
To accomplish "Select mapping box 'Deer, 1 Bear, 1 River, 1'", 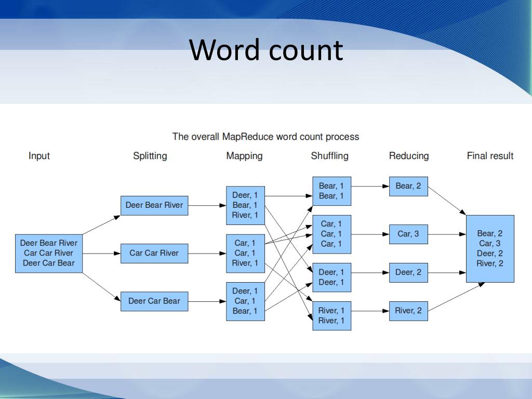I will (x=245, y=205).
